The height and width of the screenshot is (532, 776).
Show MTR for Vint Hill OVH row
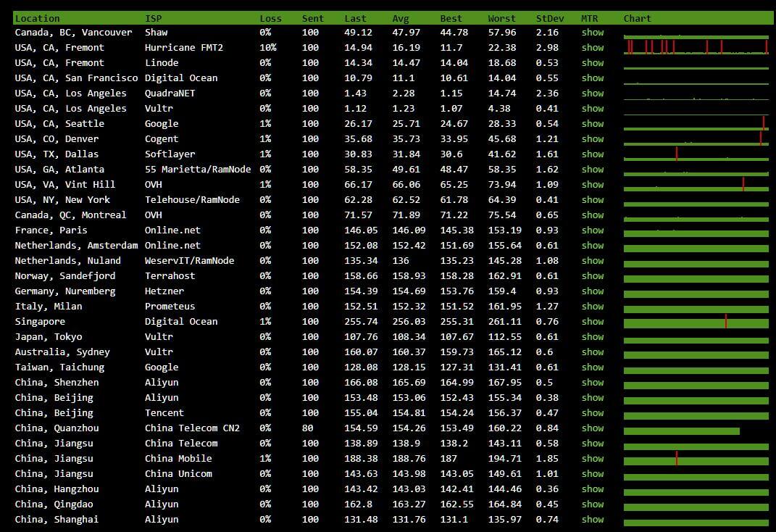click(593, 185)
